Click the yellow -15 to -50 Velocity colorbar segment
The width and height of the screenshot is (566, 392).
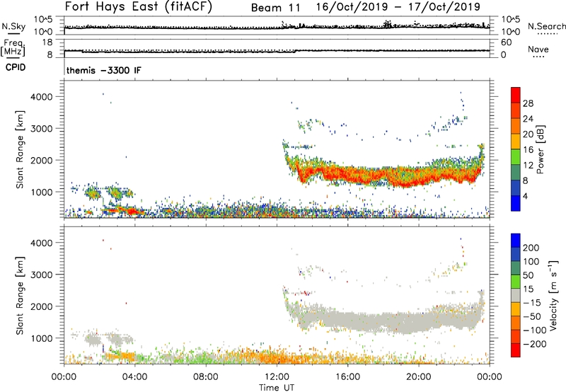(x=516, y=309)
